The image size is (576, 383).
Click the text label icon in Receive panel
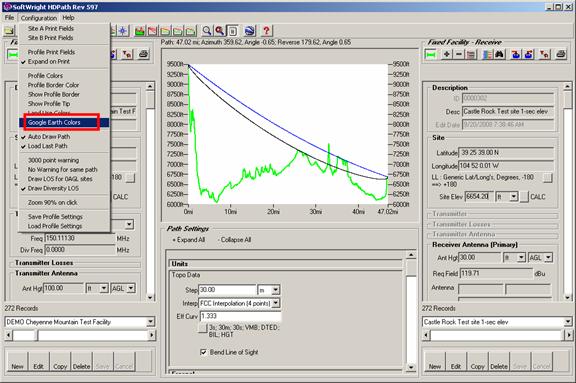[x=544, y=55]
